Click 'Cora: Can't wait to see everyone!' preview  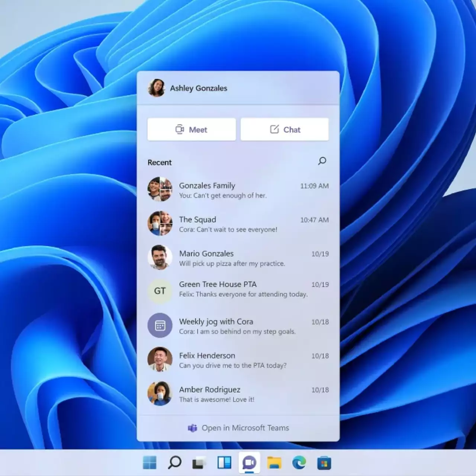point(228,229)
